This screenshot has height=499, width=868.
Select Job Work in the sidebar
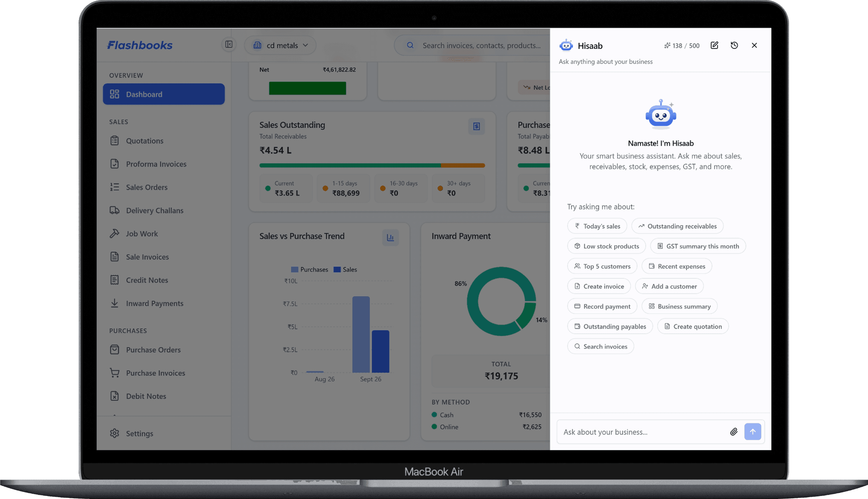coord(164,233)
